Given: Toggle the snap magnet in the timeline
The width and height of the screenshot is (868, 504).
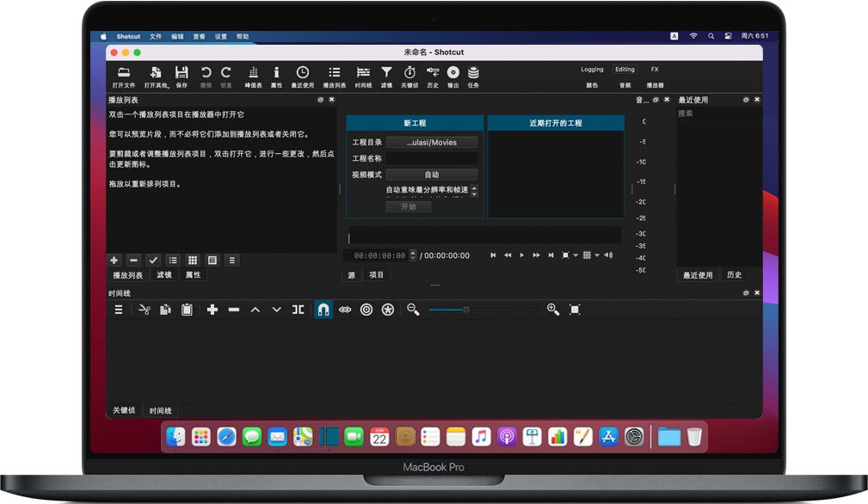Looking at the screenshot, I should [323, 310].
